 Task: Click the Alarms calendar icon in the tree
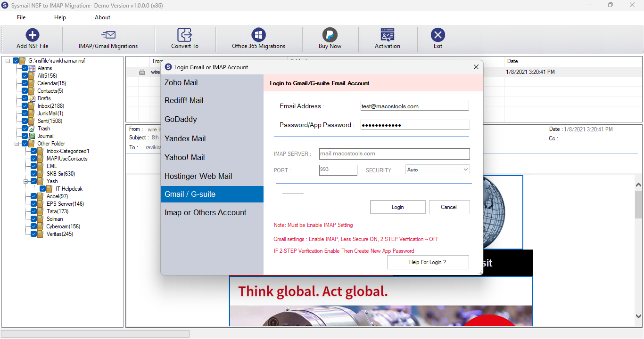(32, 68)
